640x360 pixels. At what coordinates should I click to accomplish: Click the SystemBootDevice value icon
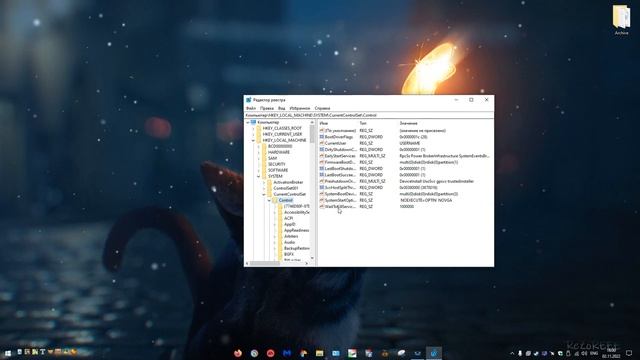(x=322, y=194)
